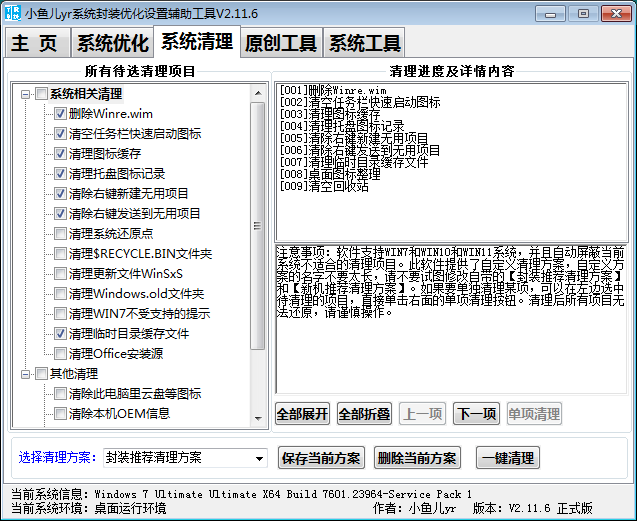The height and width of the screenshot is (521, 637).
Task: Uncheck the 删除Winre.wim checkbox
Action: click(x=60, y=114)
